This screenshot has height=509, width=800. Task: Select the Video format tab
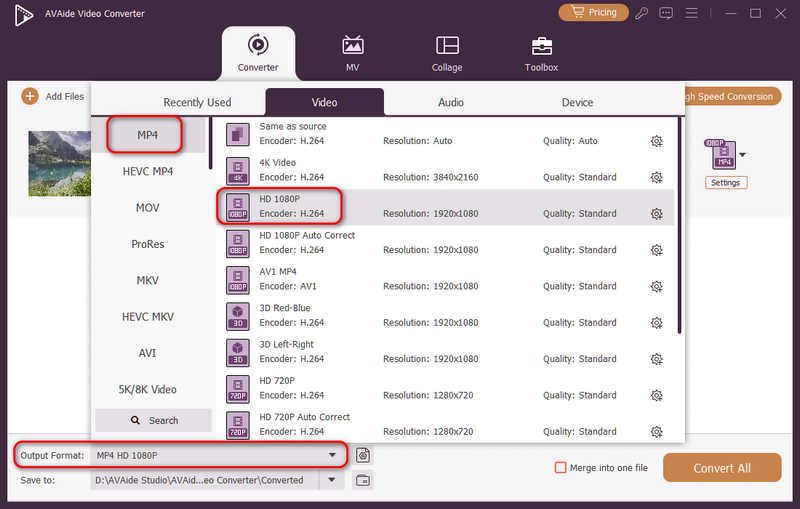[324, 103]
